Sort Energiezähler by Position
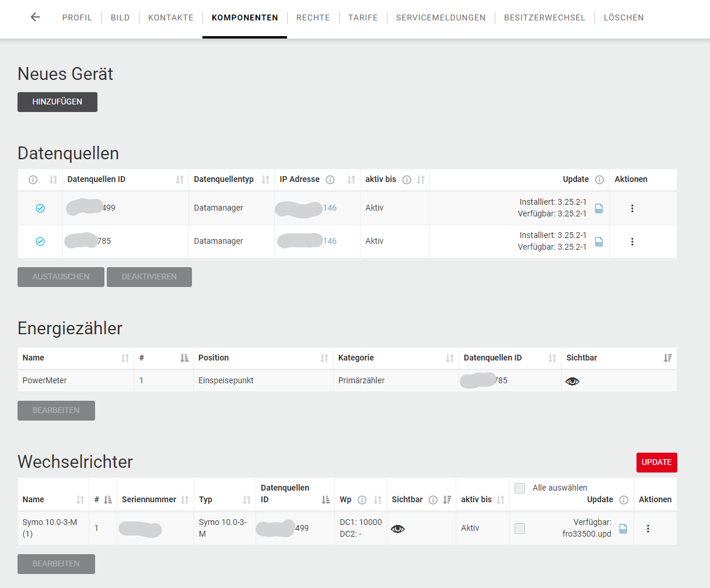 324,358
